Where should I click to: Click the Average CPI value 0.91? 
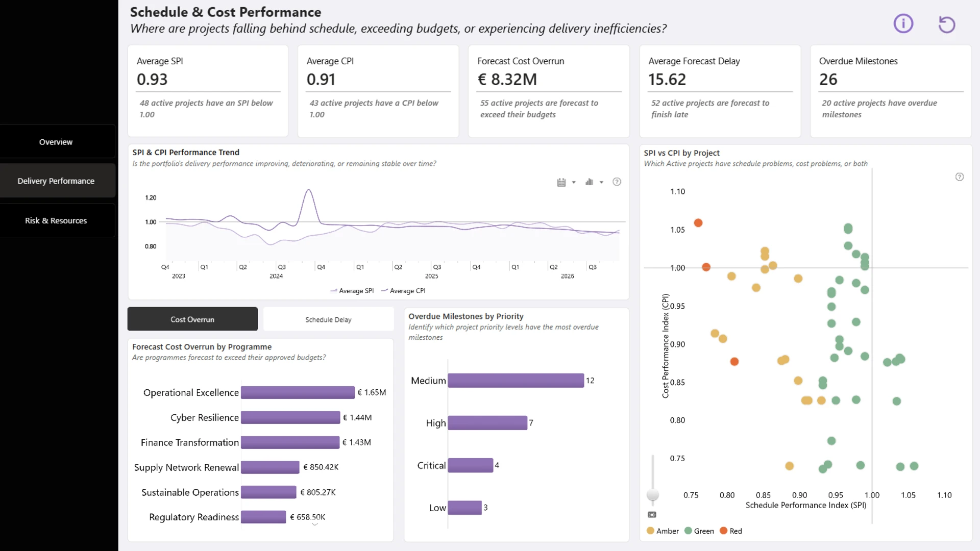321,80
